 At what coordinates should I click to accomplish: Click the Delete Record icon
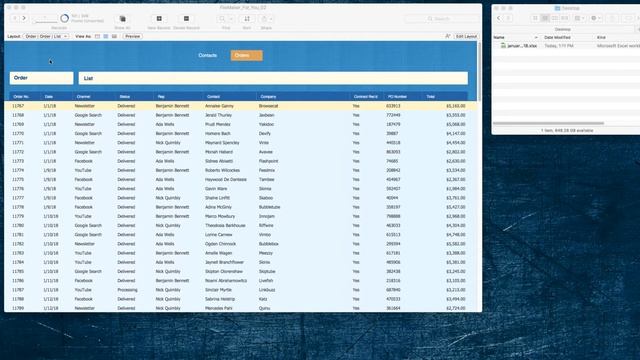(186, 19)
